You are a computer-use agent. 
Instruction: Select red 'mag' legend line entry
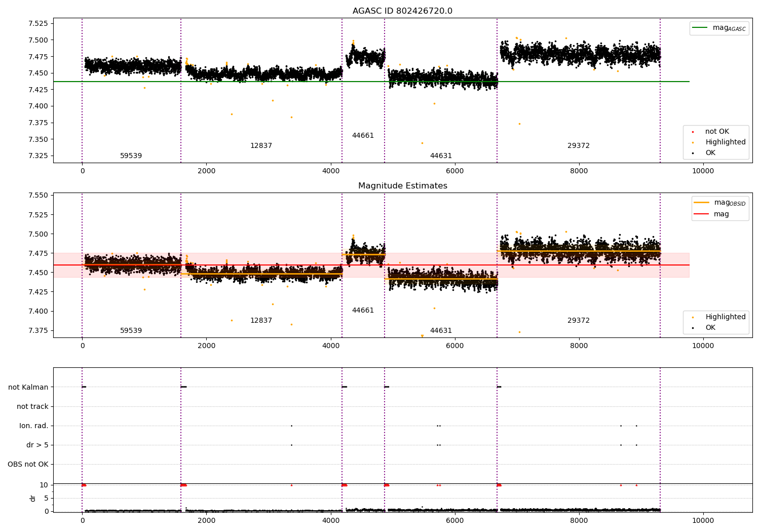coord(712,214)
